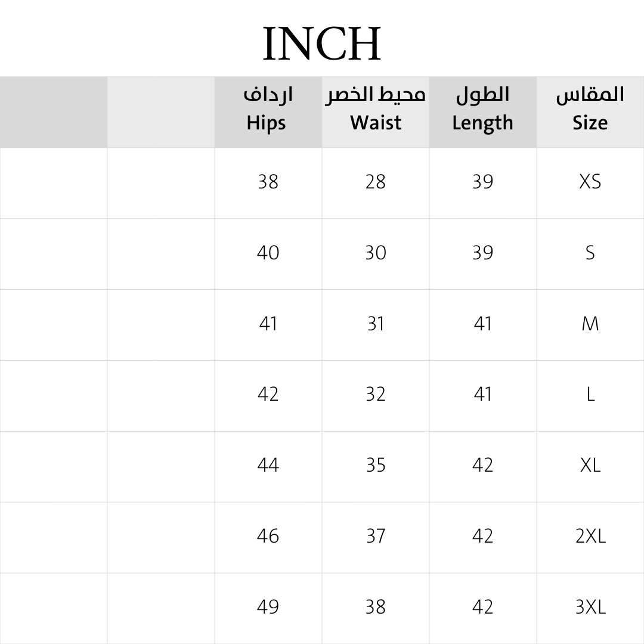644x644 pixels.
Task: Click the 2XL hips value 46
Action: [268, 536]
